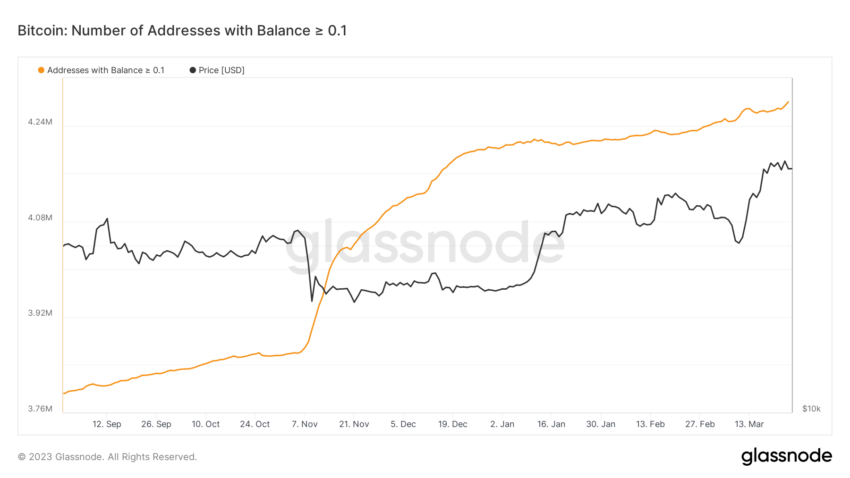Select the 21. Nov x-axis label
The height and width of the screenshot is (478, 850).
click(354, 424)
